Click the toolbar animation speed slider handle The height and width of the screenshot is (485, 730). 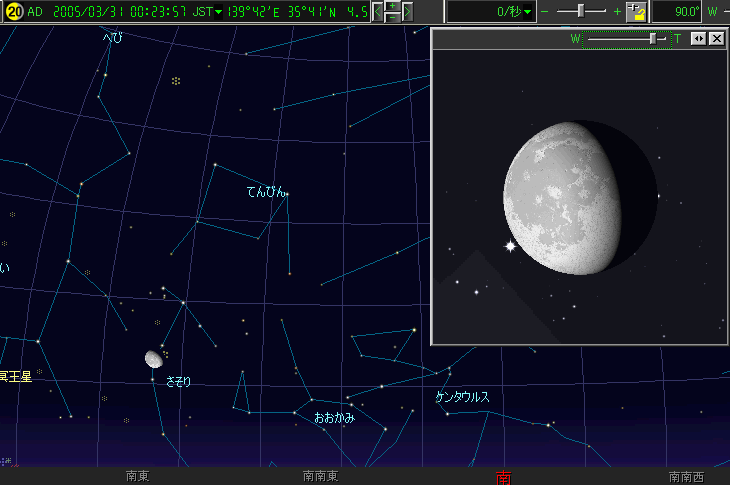tap(583, 11)
